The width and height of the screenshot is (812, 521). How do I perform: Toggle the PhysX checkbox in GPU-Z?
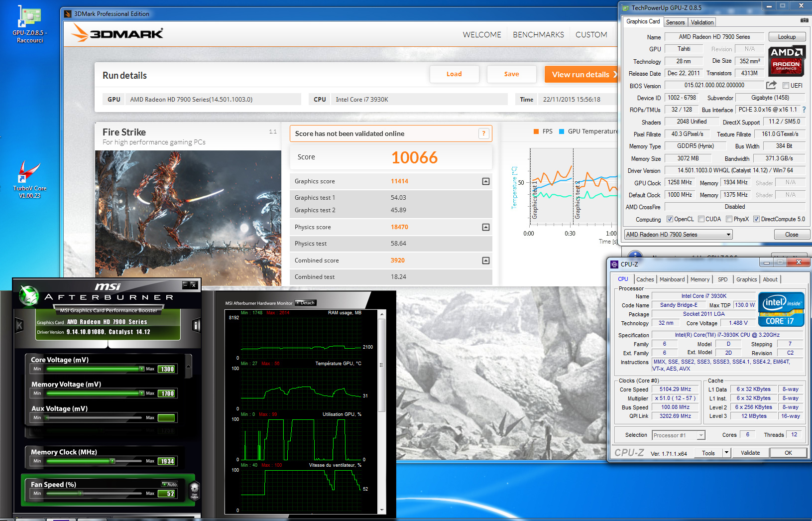[x=729, y=219]
